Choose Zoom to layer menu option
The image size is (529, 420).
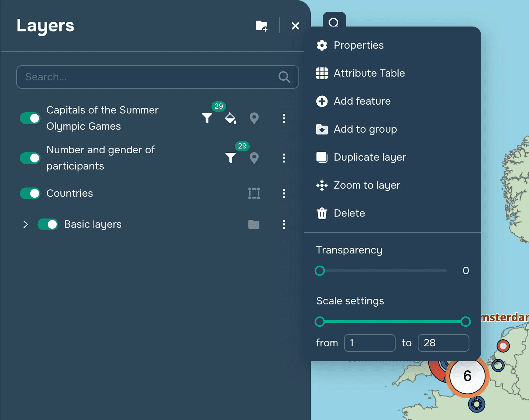tap(367, 185)
